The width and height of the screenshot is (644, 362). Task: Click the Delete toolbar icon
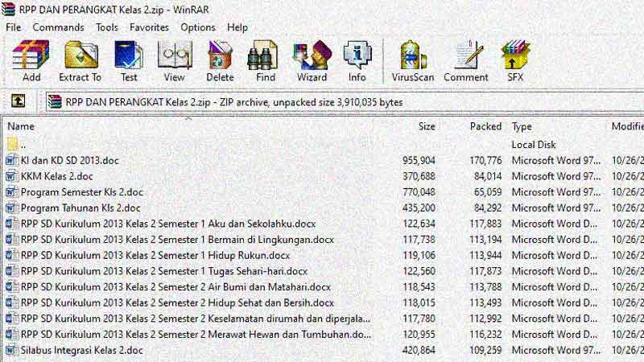220,55
